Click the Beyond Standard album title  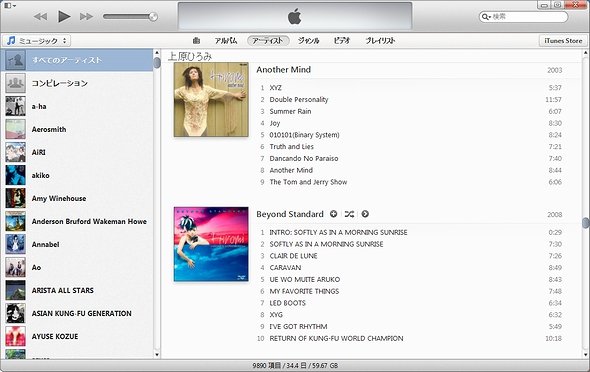tap(290, 214)
